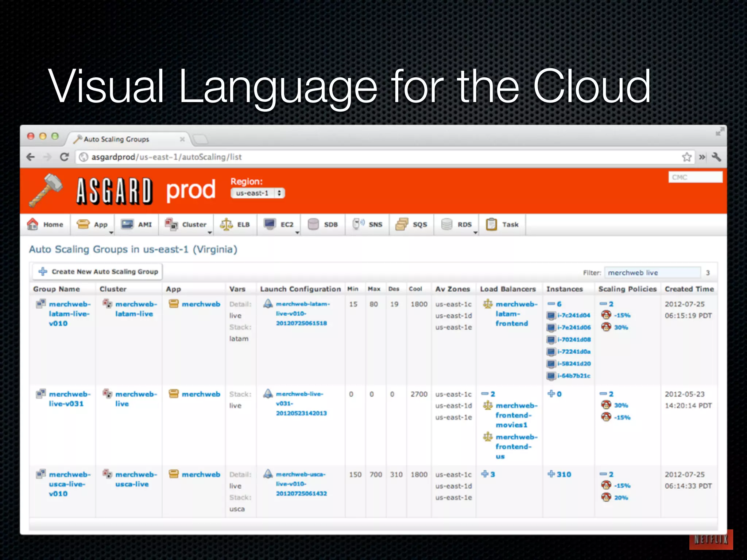Reload the page with the refresh icon

point(65,157)
